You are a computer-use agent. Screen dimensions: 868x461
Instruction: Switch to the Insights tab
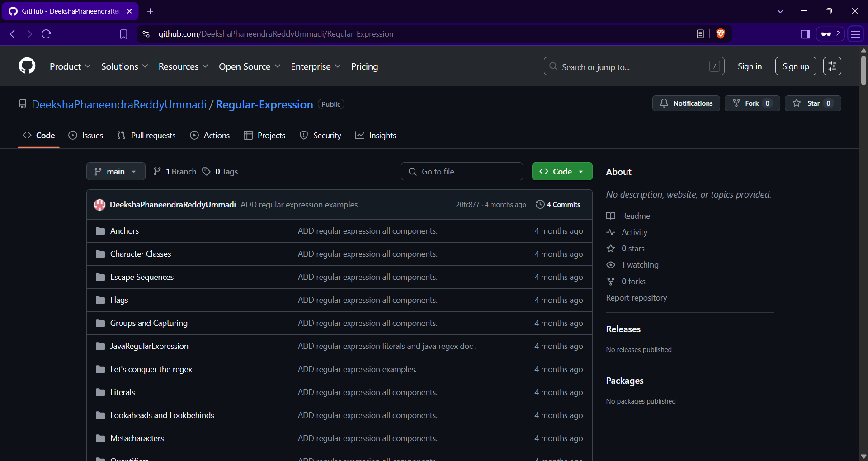click(376, 136)
